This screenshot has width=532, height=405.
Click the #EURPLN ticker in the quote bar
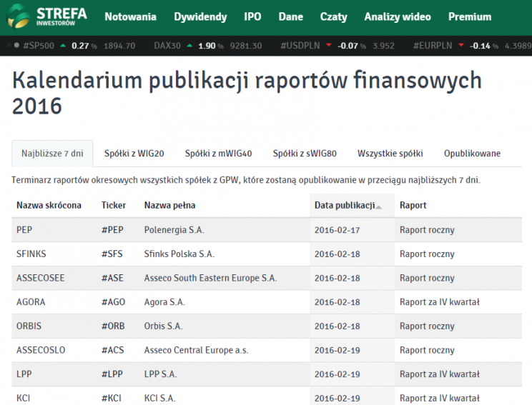433,46
